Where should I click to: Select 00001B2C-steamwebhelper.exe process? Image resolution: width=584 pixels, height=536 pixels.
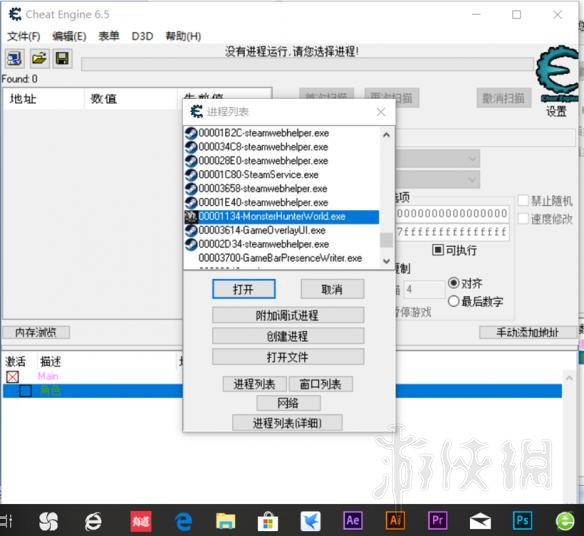[x=264, y=133]
